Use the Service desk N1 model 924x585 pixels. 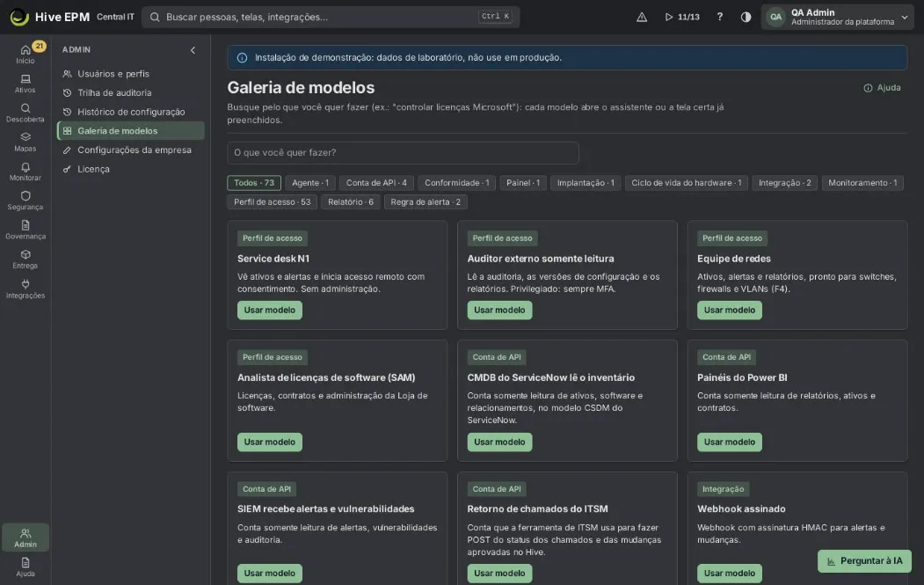point(270,311)
